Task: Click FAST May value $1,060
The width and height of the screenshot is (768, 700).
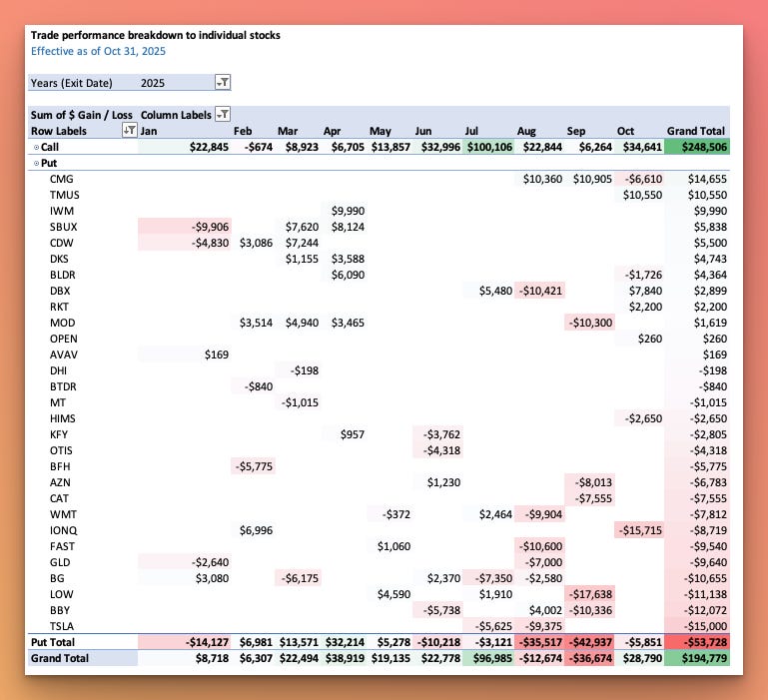Action: (x=393, y=546)
